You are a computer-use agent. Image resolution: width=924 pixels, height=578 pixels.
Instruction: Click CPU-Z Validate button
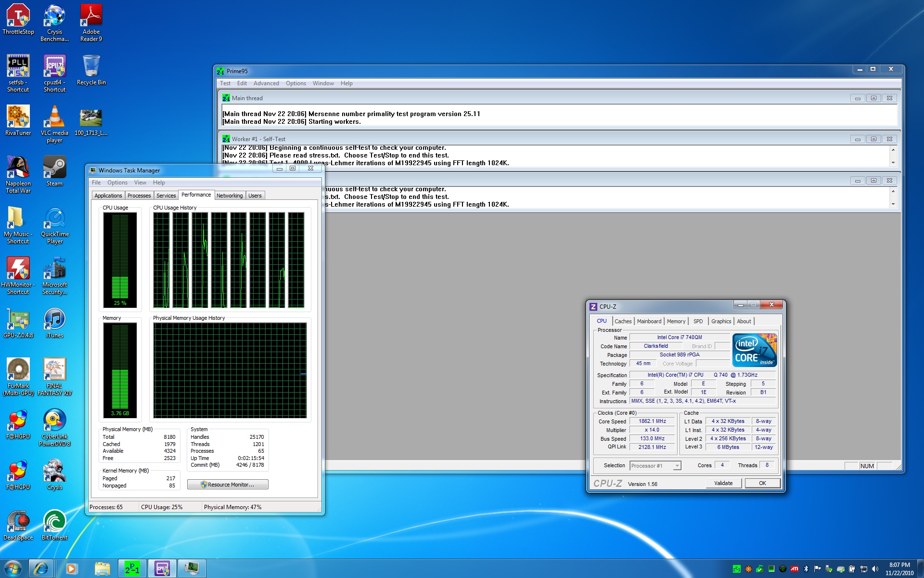[723, 483]
